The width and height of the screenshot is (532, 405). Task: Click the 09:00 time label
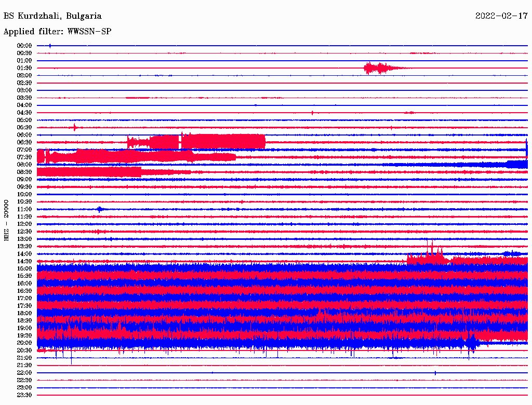tap(24, 180)
